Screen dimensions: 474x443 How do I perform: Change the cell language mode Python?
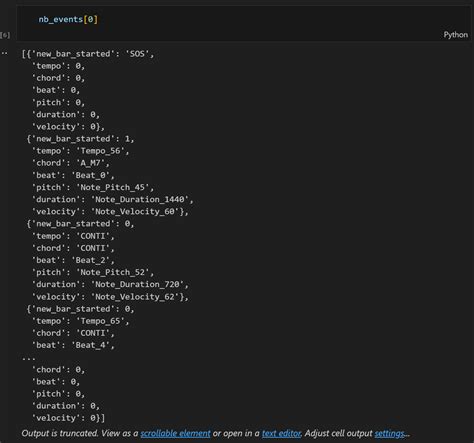coord(455,35)
